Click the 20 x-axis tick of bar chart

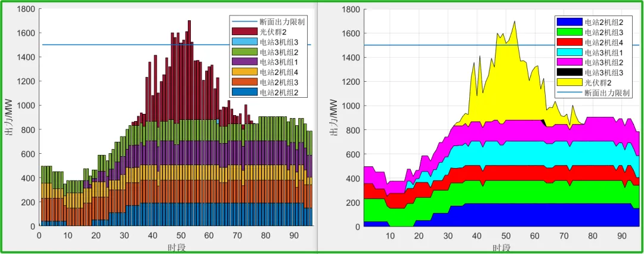pyautogui.click(x=95, y=236)
